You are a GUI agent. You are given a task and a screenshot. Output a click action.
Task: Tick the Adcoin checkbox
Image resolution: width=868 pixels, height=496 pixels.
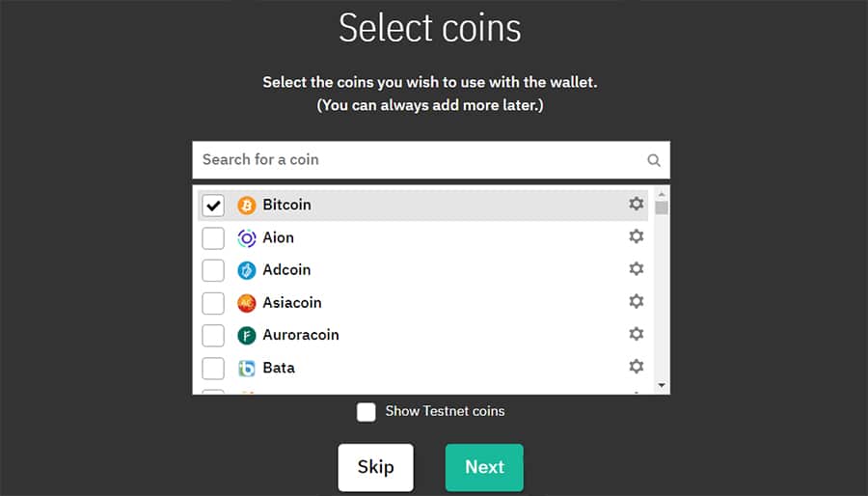(x=213, y=270)
